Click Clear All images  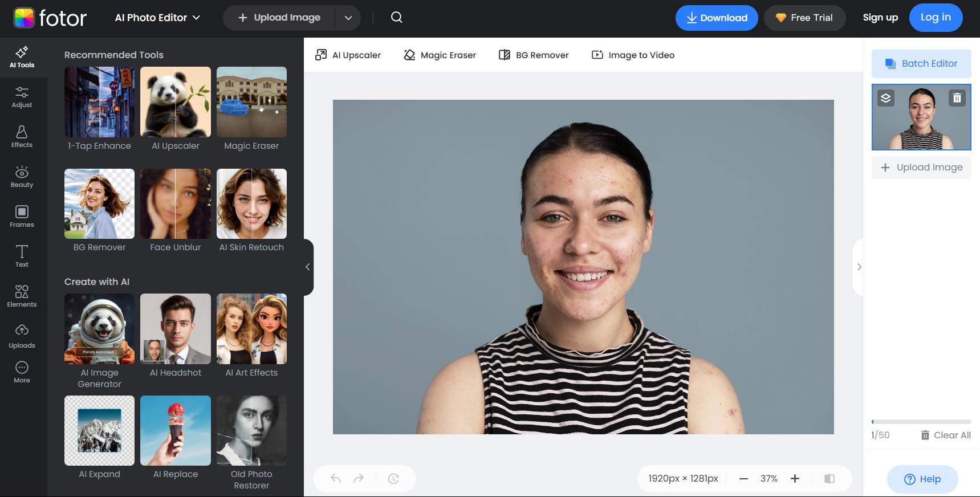pos(946,435)
